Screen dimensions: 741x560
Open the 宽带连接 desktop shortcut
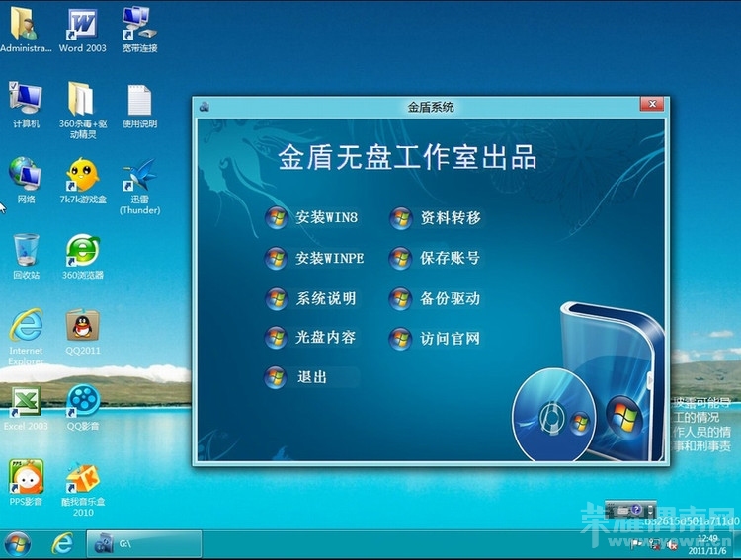139,23
